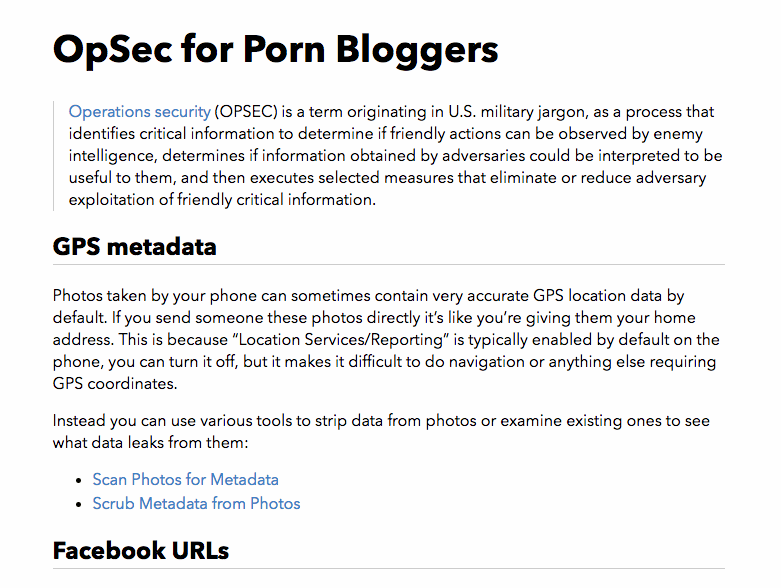Click the (OPSEC) abbreviation in the quote

pos(246,112)
